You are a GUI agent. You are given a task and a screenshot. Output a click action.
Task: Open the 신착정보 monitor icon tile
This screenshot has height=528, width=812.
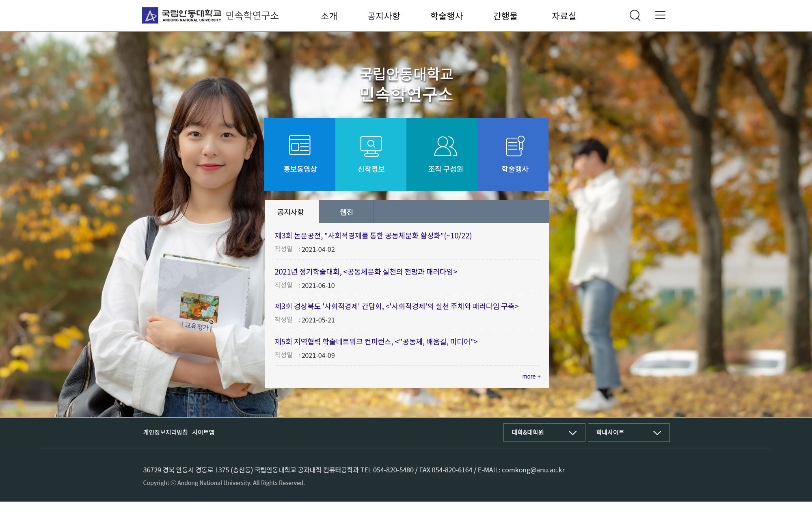(371, 154)
